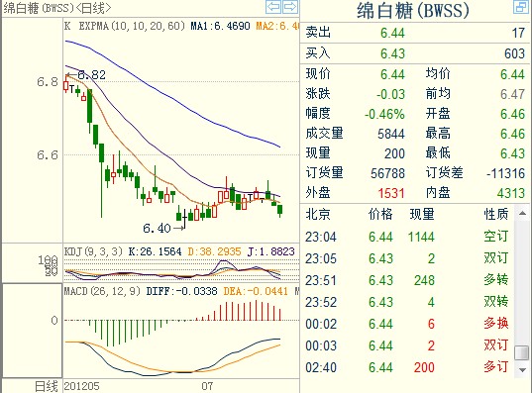Image resolution: width=532 pixels, height=393 pixels.
Task: Click the 涨跌 value -0.03
Action: [390, 94]
